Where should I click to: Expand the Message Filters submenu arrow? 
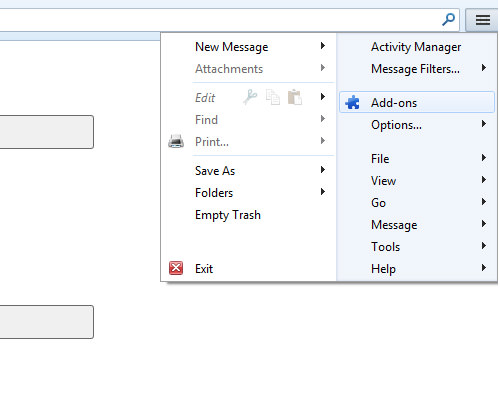coord(484,68)
